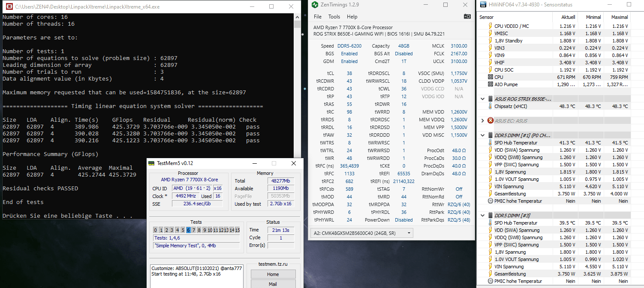
Task: Click the Mail button in TestMem5
Action: click(x=273, y=284)
